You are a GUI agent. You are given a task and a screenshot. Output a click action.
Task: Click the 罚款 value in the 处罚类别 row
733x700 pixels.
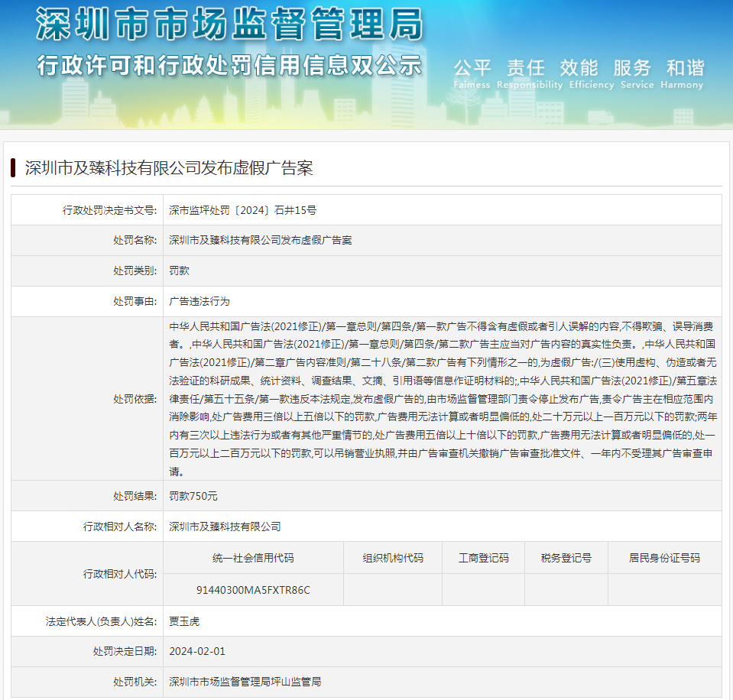(x=179, y=271)
